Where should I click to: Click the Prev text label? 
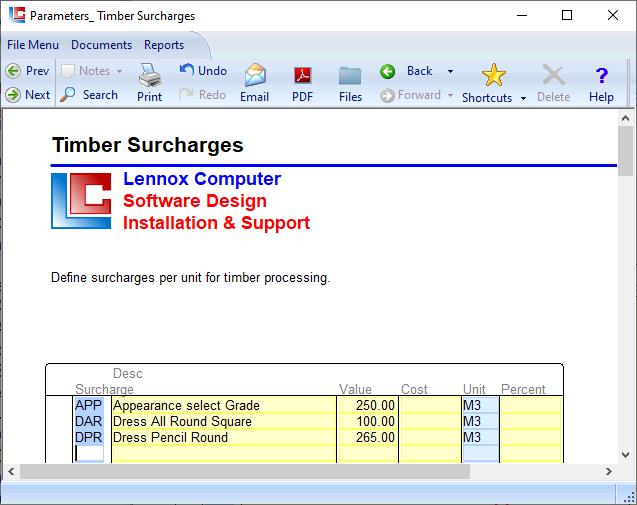click(37, 71)
